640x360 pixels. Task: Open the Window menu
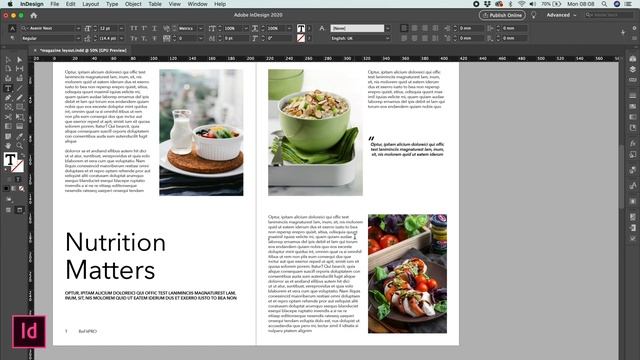click(197, 4)
